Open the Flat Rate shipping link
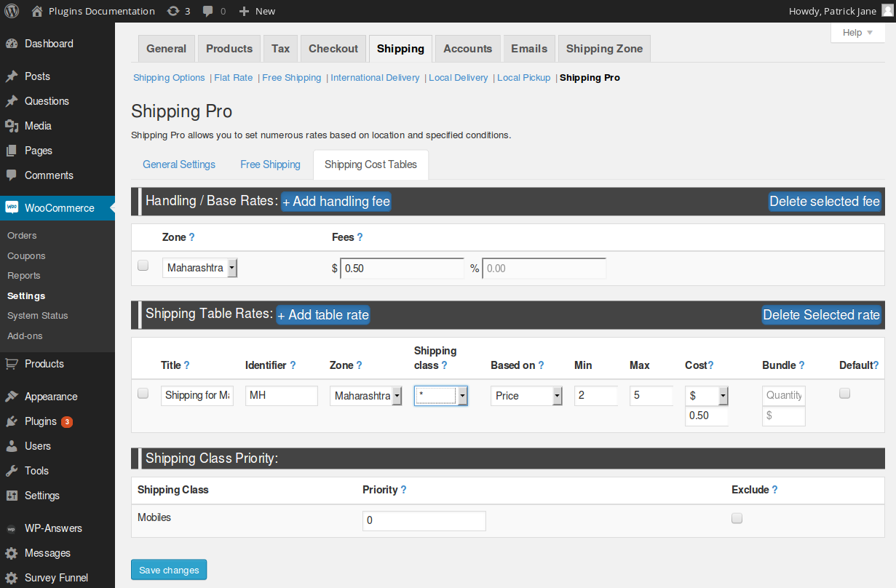 pyautogui.click(x=233, y=78)
